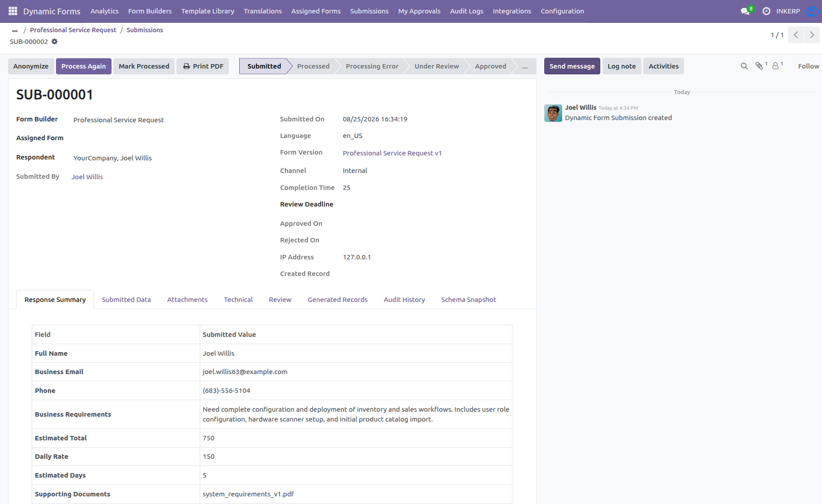Switch to the Attachments tab

point(187,300)
